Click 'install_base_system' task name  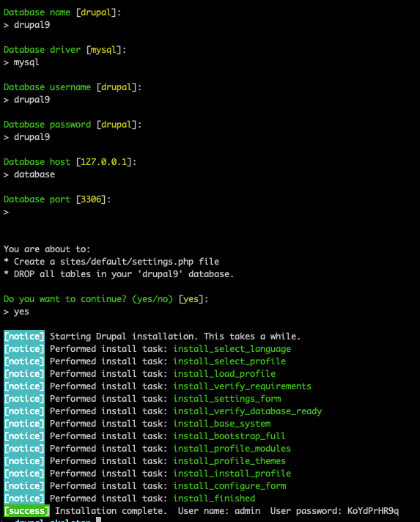[x=222, y=424]
